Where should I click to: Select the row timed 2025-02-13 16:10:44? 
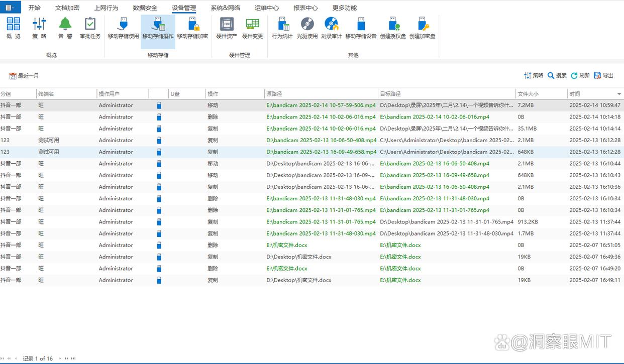click(x=312, y=164)
